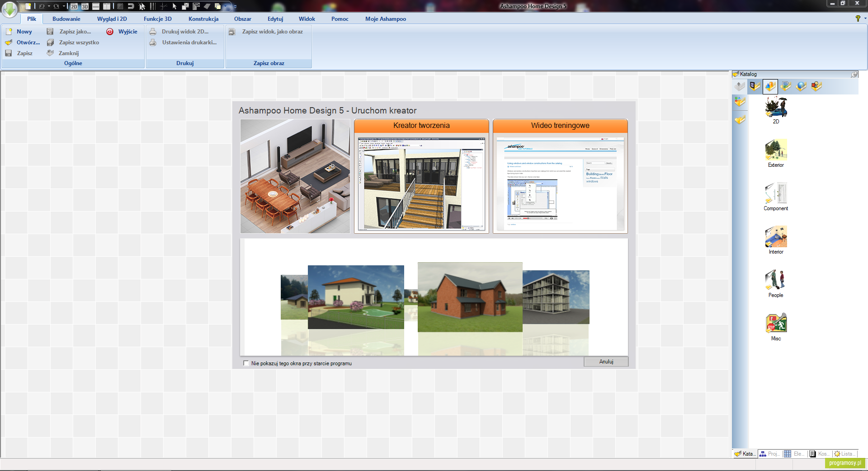Open the window constructions catalog folder
This screenshot has width=868, height=471.
[755, 86]
